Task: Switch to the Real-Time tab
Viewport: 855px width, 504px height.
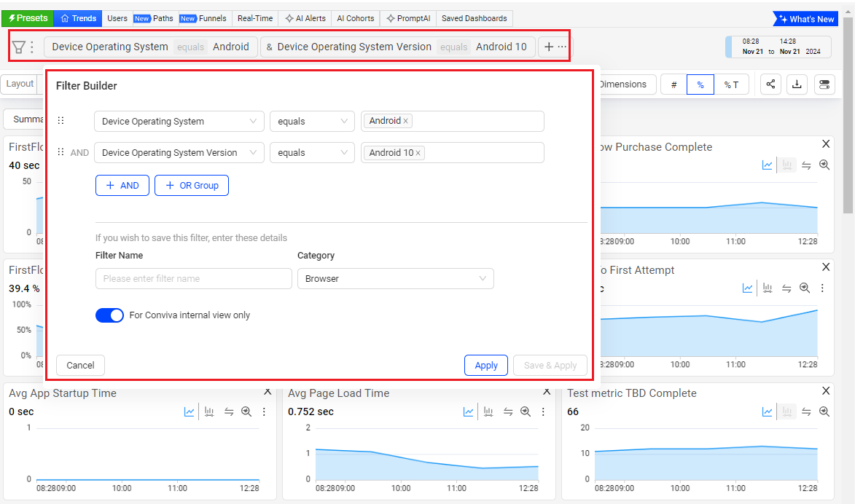Action: click(255, 18)
